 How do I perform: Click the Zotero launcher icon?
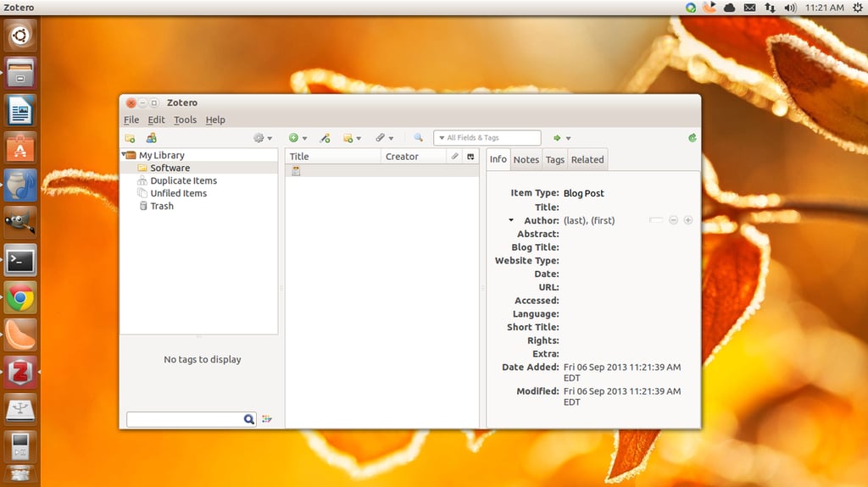pyautogui.click(x=20, y=373)
